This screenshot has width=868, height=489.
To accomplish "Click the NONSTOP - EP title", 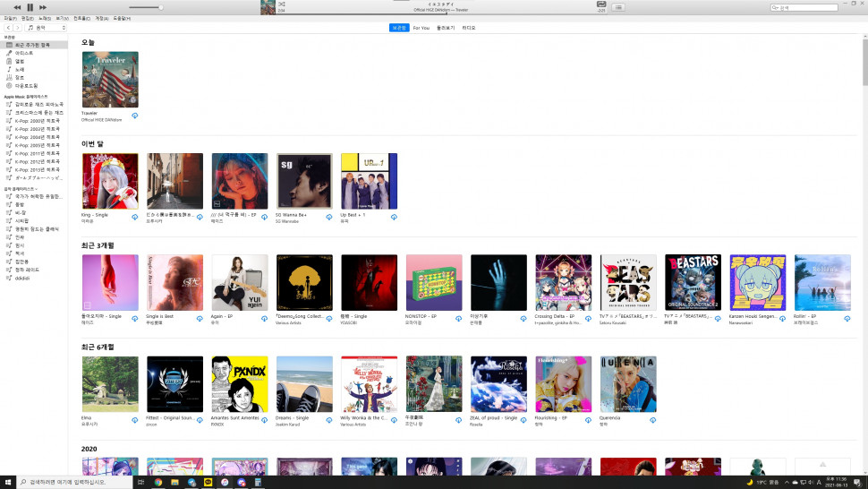I will click(x=421, y=316).
